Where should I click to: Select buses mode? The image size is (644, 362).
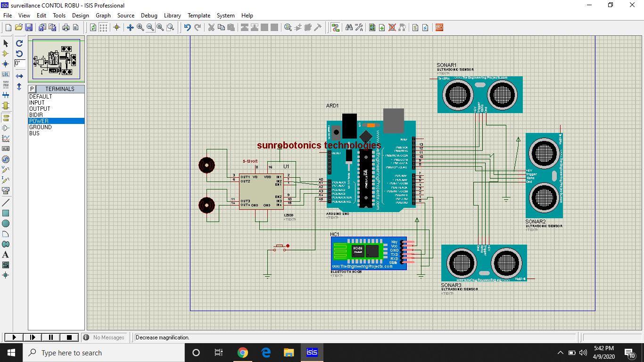click(x=6, y=95)
